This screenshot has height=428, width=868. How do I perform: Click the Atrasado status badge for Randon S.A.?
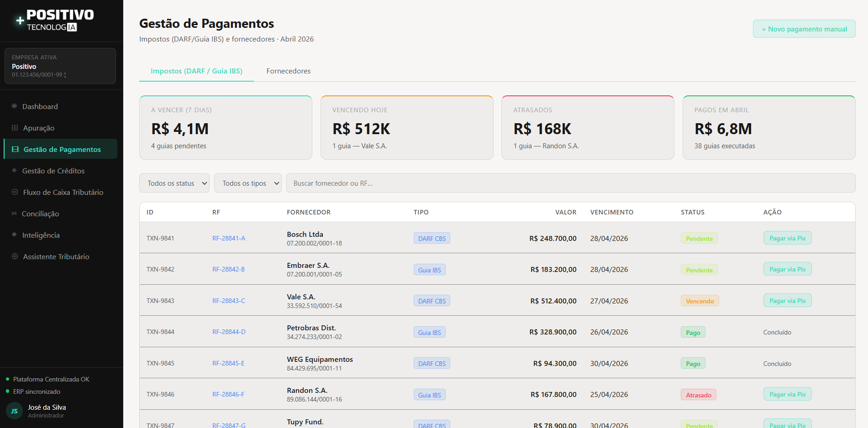[698, 395]
